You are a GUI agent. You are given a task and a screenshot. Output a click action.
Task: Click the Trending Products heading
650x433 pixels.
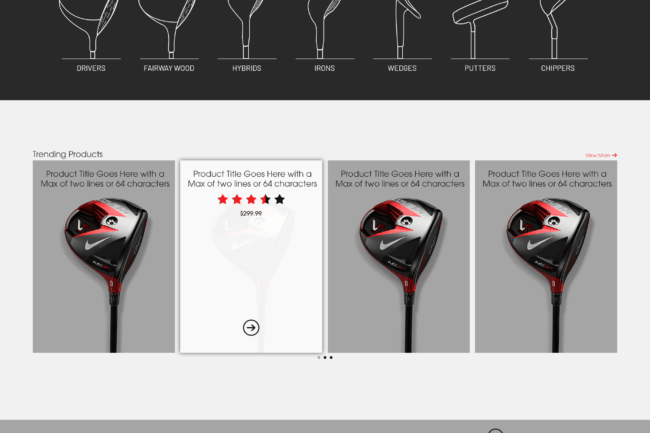(68, 154)
